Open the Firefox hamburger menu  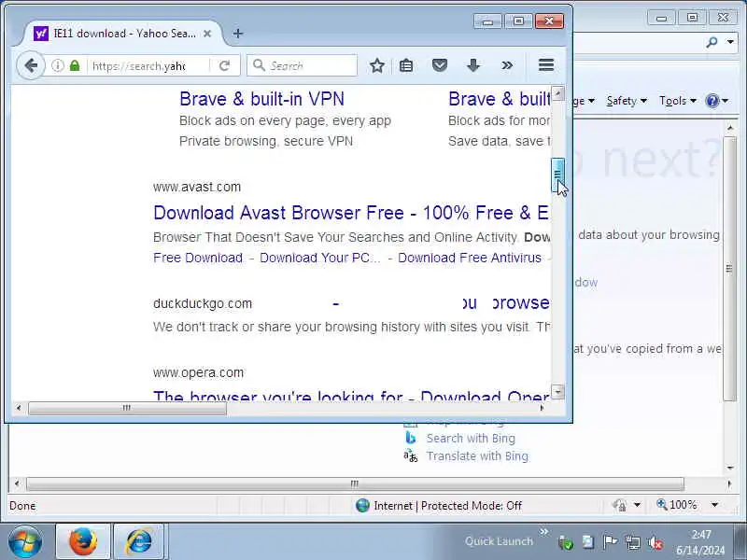(x=546, y=65)
